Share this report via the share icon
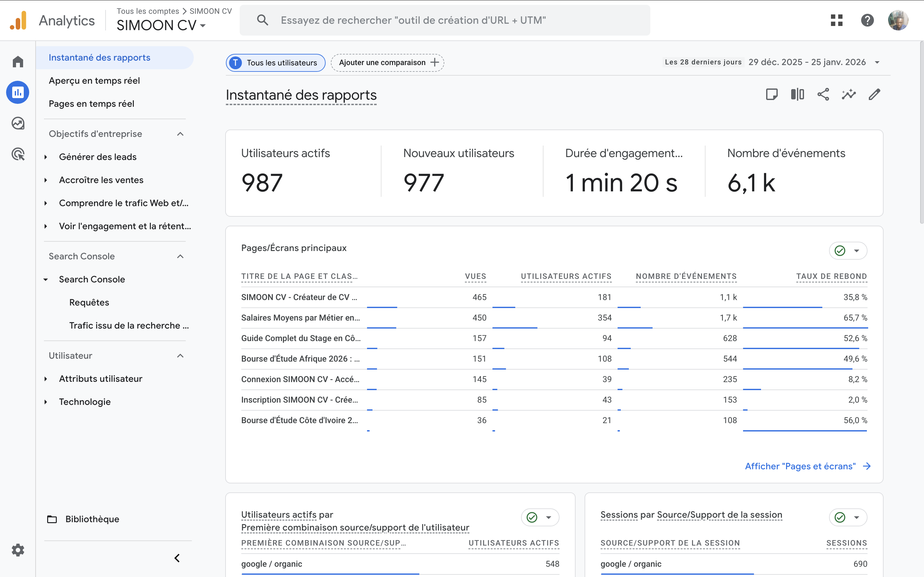 (823, 94)
